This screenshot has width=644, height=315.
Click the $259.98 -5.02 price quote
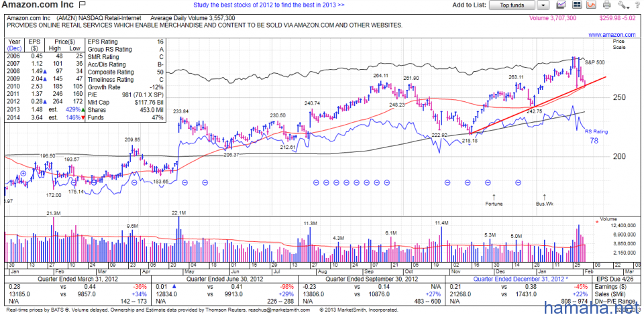point(617,19)
